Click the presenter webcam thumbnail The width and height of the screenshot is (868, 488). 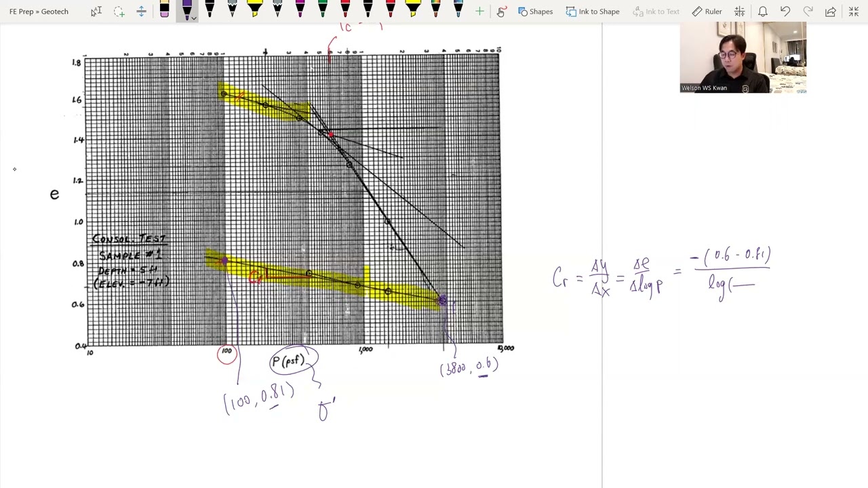743,57
